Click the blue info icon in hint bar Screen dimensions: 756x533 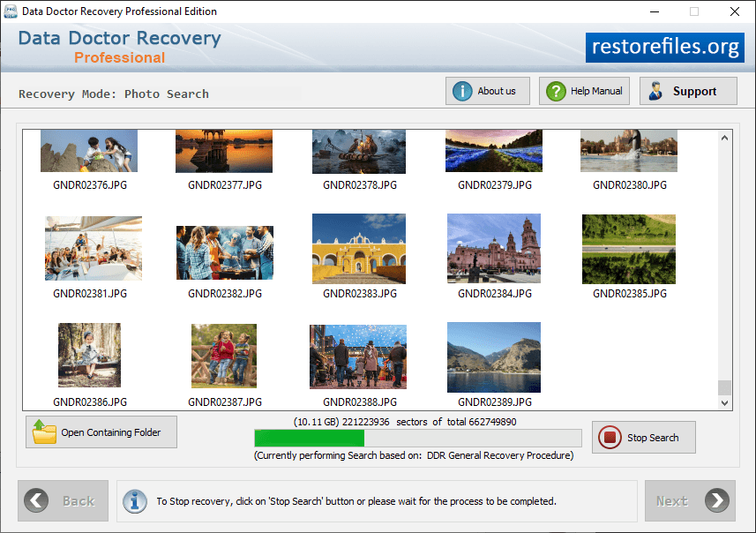[135, 501]
